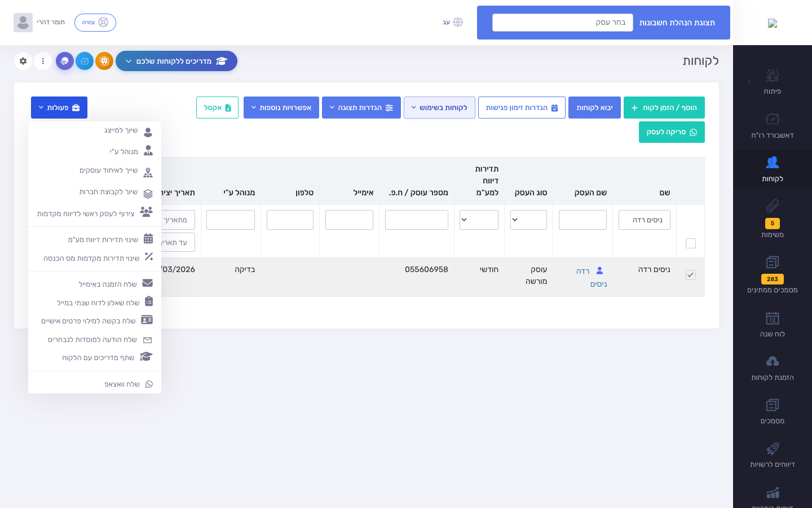Open לוח שנה calendar icon

[772, 318]
